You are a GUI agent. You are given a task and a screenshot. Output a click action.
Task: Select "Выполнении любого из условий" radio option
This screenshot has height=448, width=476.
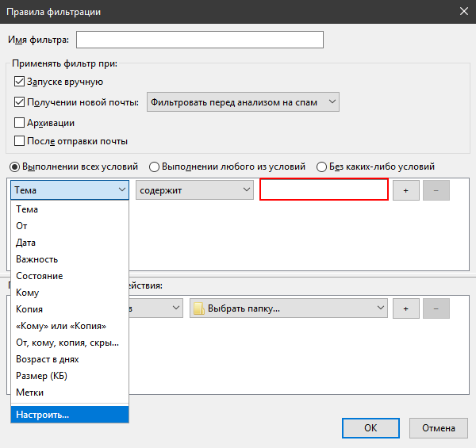point(155,167)
